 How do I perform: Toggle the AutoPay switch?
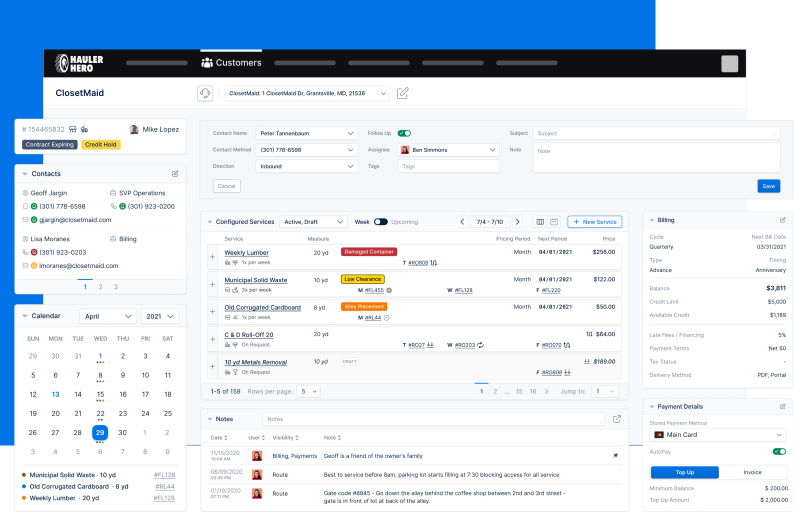[779, 452]
